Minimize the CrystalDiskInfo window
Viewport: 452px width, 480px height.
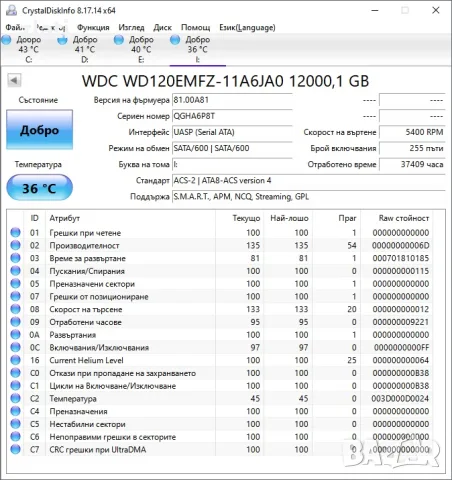coord(375,10)
